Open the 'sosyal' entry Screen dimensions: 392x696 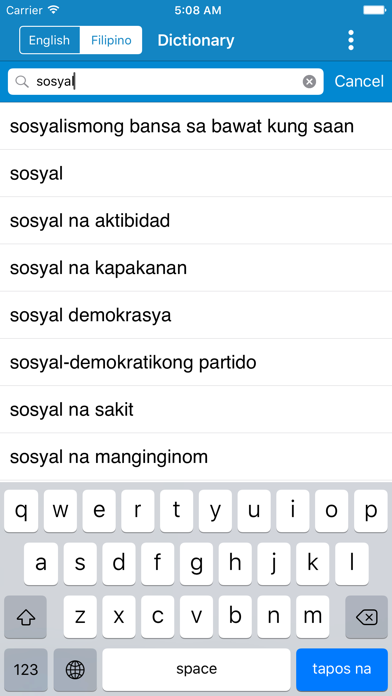(x=196, y=174)
